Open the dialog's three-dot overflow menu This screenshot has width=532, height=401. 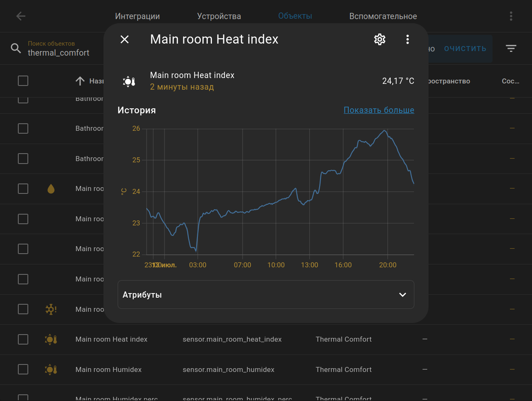pyautogui.click(x=407, y=39)
